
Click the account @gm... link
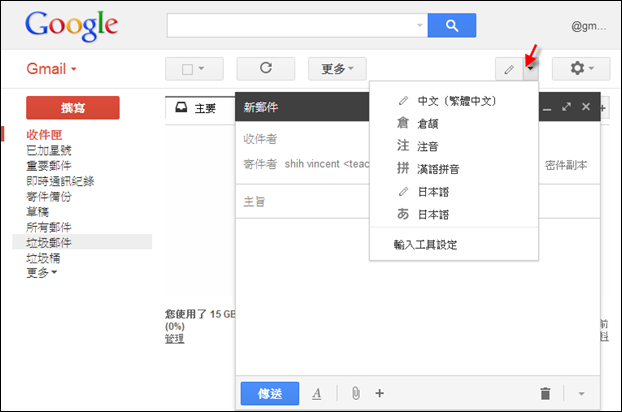589,26
